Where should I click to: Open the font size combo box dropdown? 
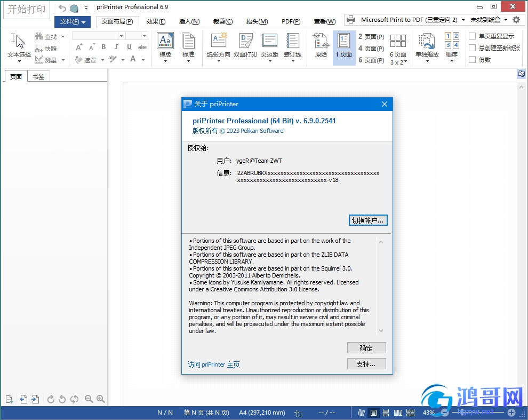click(x=145, y=36)
